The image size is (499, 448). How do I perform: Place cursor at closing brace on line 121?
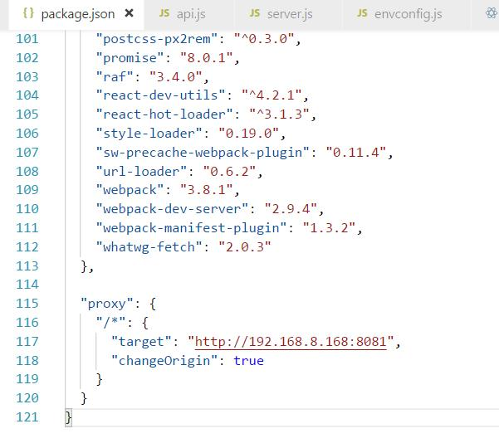[x=68, y=417]
